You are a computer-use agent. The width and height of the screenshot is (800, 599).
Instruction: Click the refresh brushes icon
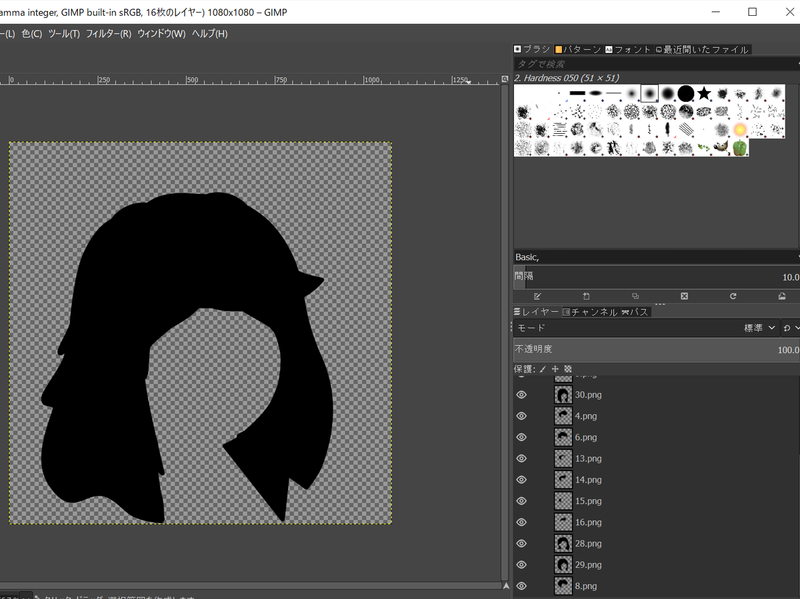coord(733,296)
